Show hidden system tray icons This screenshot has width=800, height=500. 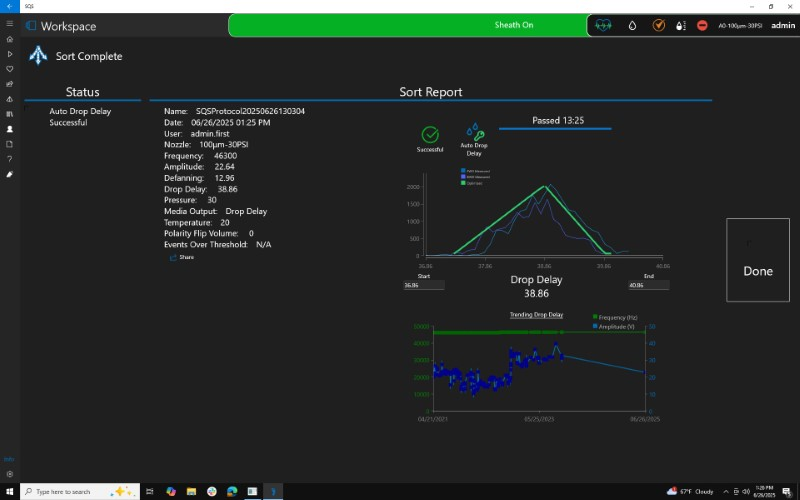726,491
